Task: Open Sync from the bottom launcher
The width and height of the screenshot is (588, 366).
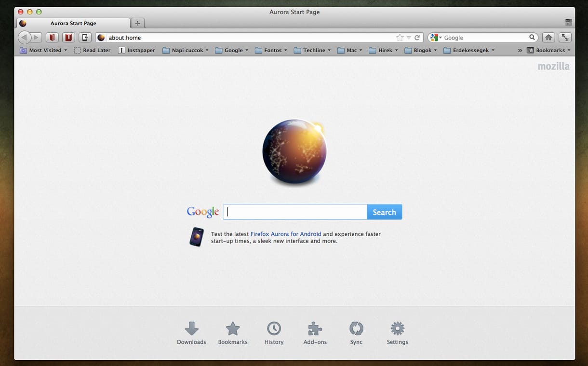Action: (x=356, y=333)
